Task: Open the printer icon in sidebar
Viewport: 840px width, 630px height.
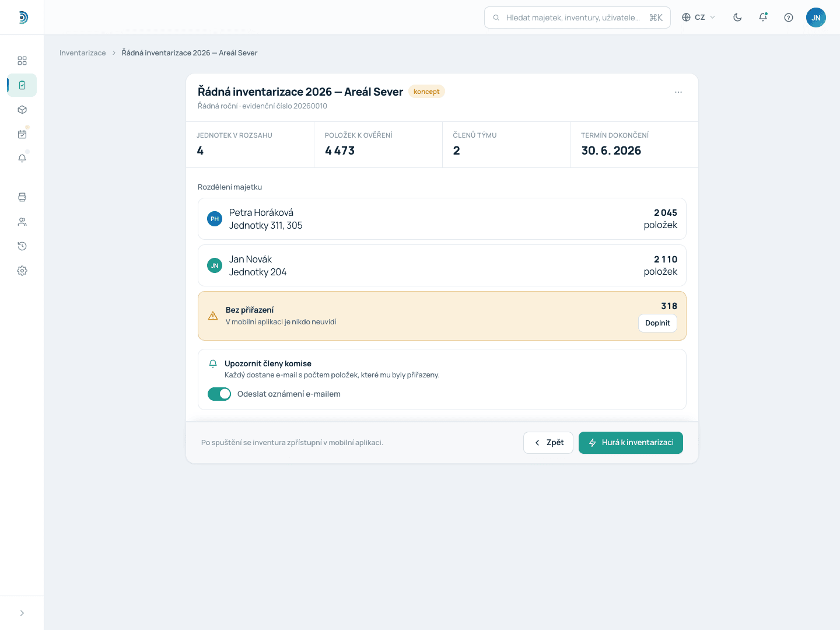Action: (x=22, y=197)
